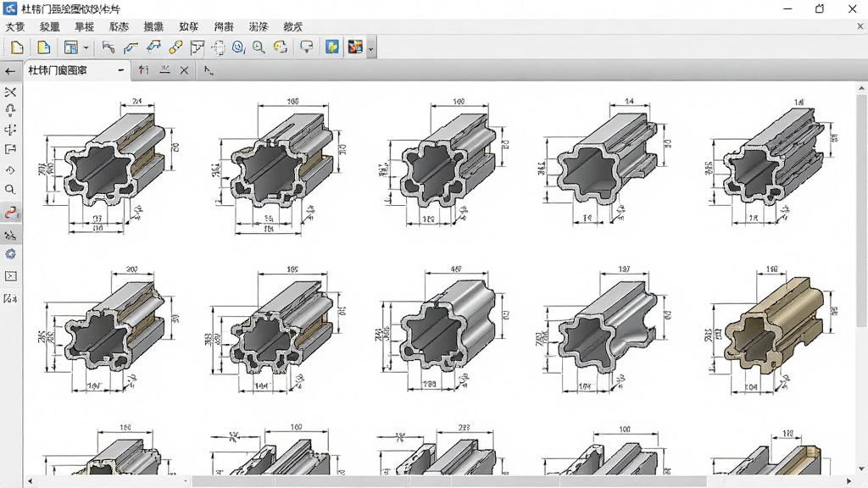Expand the layout tool dropdown arrow
Screen dimensions: 868x488
[x=86, y=48]
